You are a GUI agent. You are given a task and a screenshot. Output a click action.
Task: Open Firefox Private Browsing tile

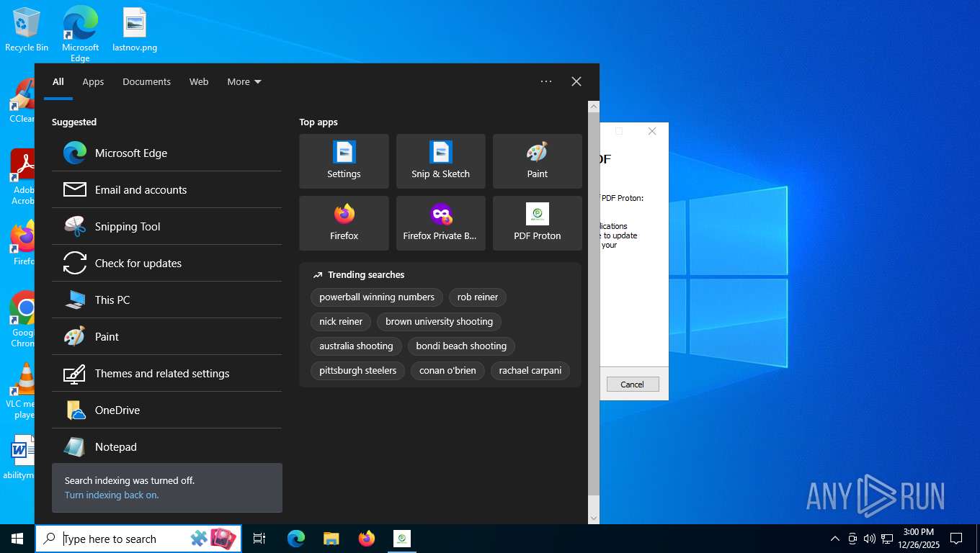440,223
